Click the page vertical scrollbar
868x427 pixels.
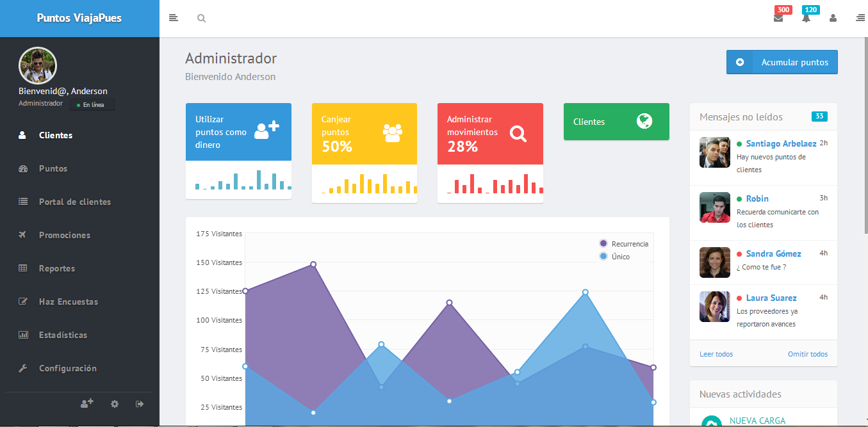865,134
